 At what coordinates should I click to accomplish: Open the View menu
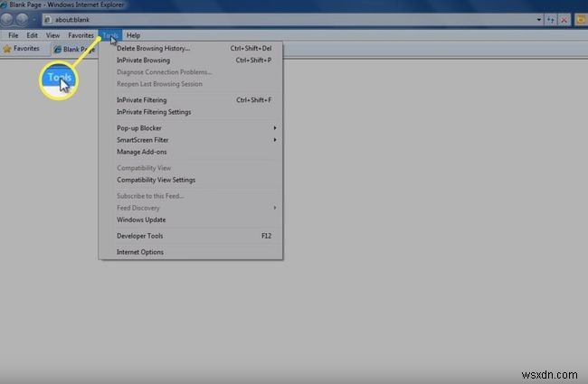coord(52,35)
